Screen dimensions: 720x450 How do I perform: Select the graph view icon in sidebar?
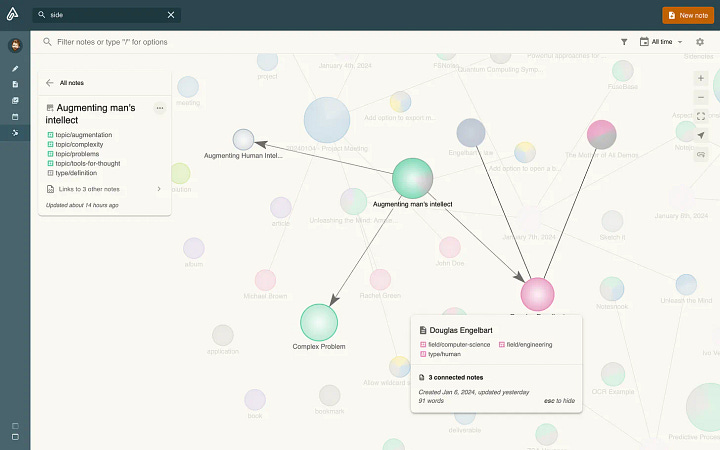coord(15,133)
